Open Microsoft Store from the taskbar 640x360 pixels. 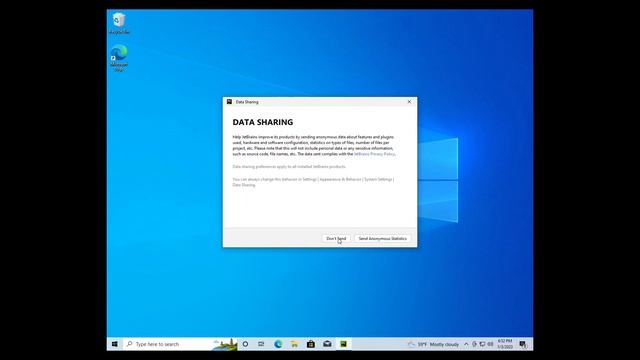coord(311,344)
